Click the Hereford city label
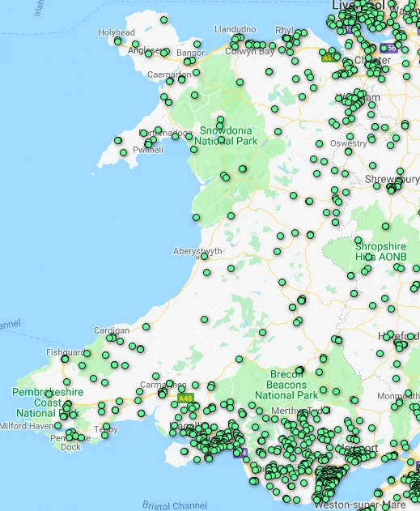420x511 pixels. pyautogui.click(x=399, y=336)
